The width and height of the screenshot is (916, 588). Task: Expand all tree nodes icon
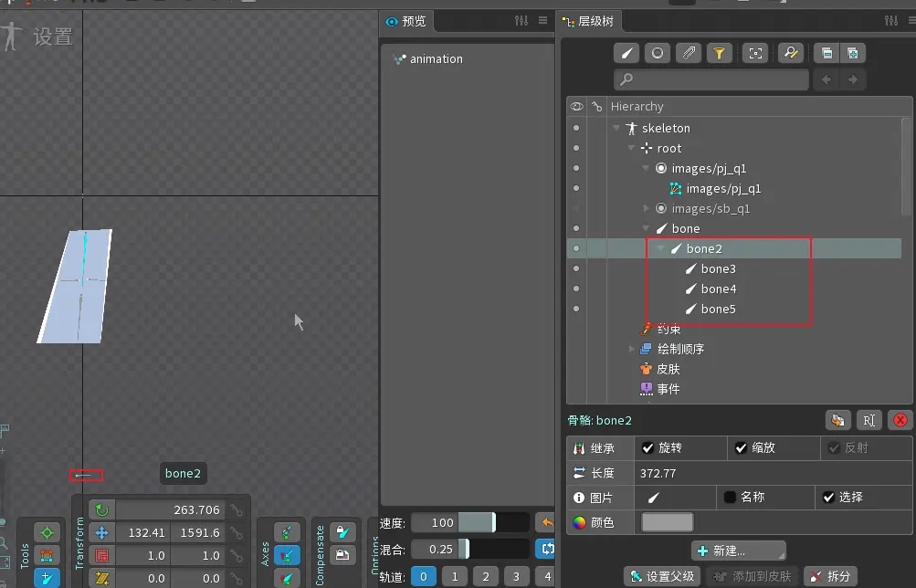(x=853, y=54)
